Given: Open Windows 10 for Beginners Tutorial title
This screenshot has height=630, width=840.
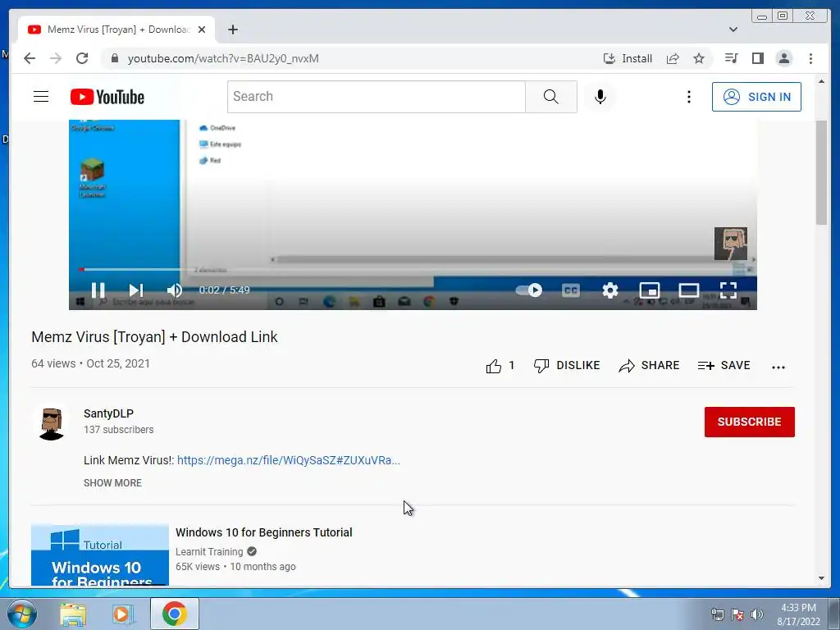Looking at the screenshot, I should click(x=263, y=532).
